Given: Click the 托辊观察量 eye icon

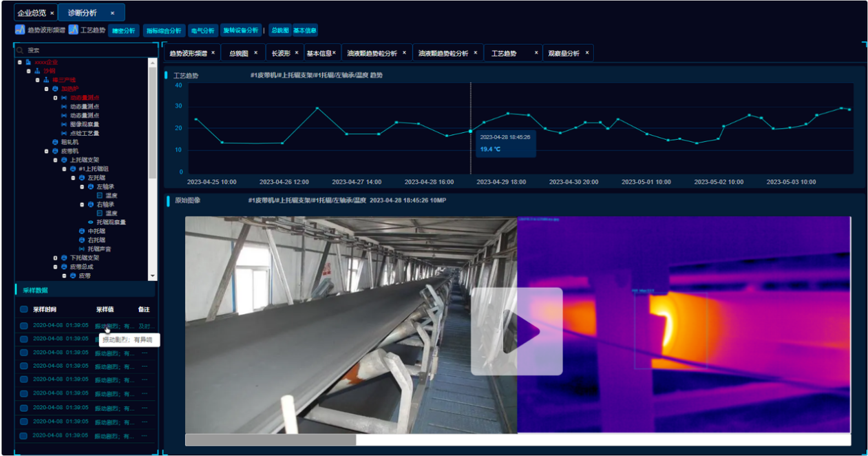Looking at the screenshot, I should (x=91, y=222).
